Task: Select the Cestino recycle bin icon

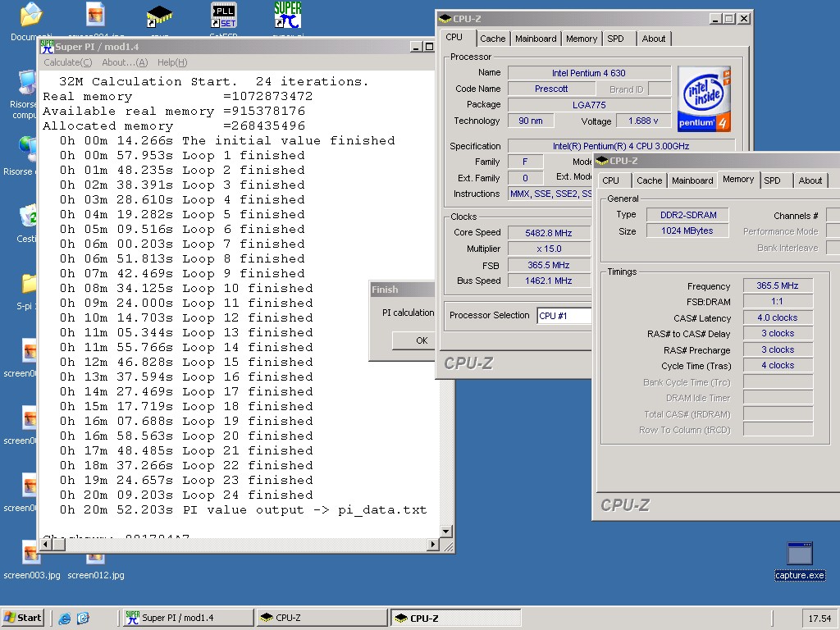Action: pyautogui.click(x=28, y=216)
